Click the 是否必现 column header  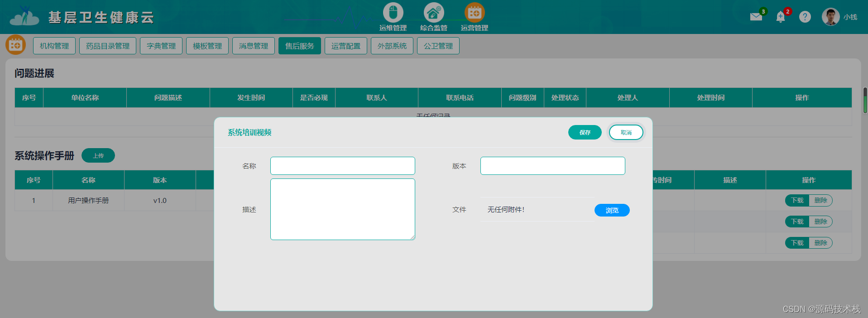314,97
